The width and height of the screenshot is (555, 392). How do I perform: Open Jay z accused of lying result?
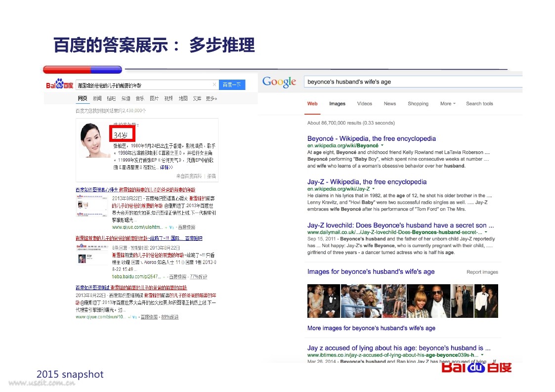click(x=399, y=348)
